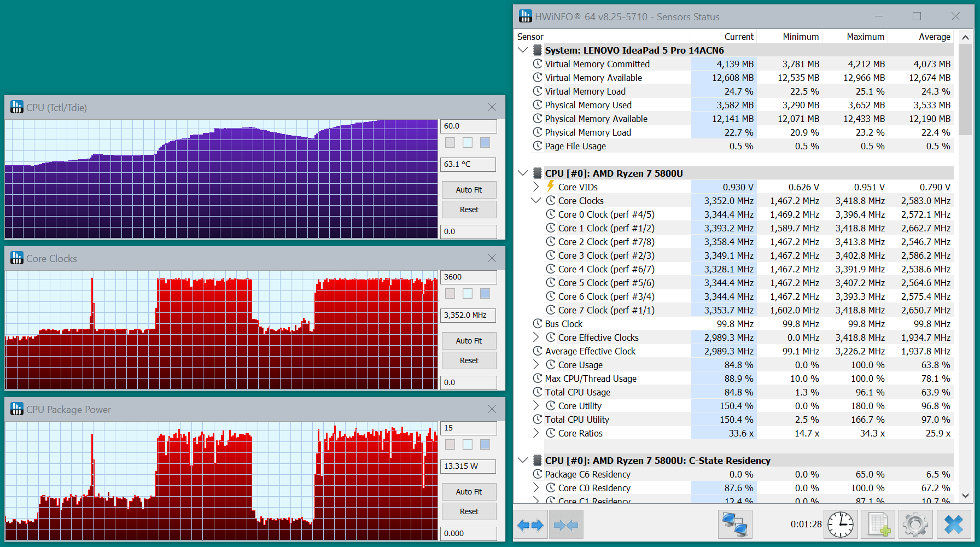Expand the Core Effective Clocks row

[536, 337]
